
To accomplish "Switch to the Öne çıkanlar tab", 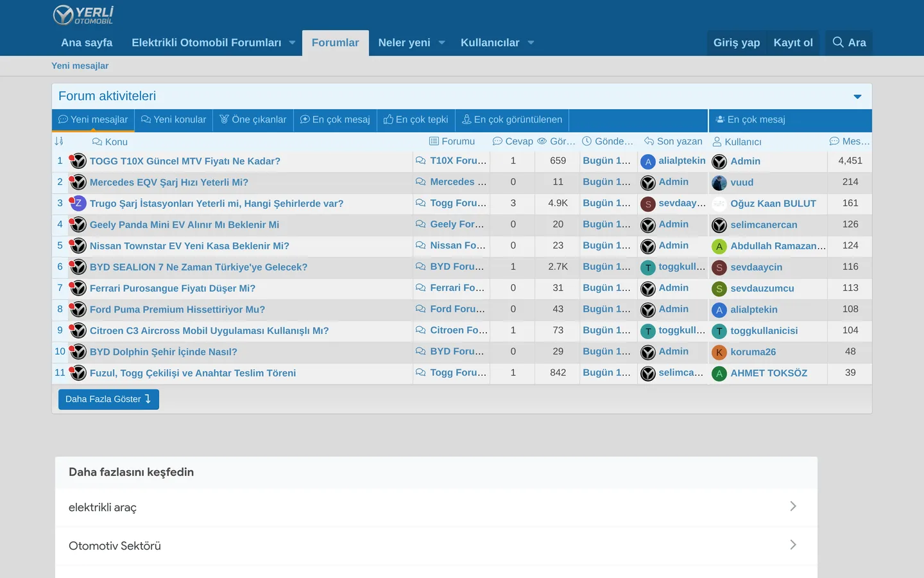I will (253, 119).
